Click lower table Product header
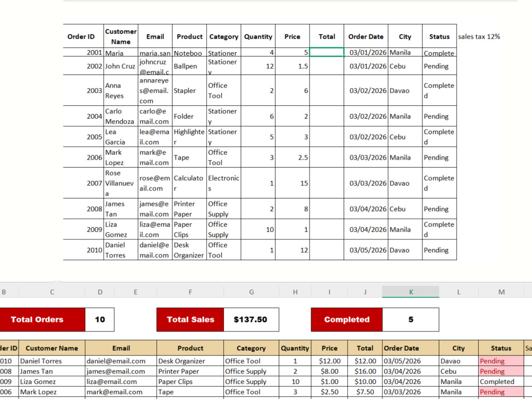Image resolution: width=532 pixels, height=399 pixels. [190, 348]
